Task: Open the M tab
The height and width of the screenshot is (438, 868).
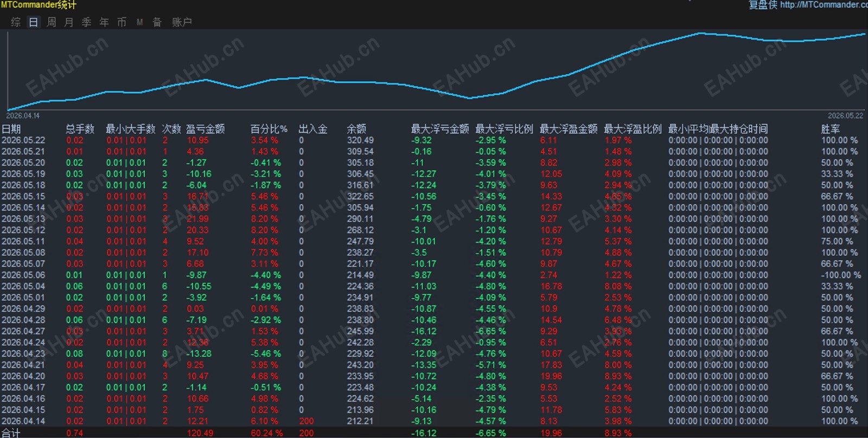Action: (139, 22)
